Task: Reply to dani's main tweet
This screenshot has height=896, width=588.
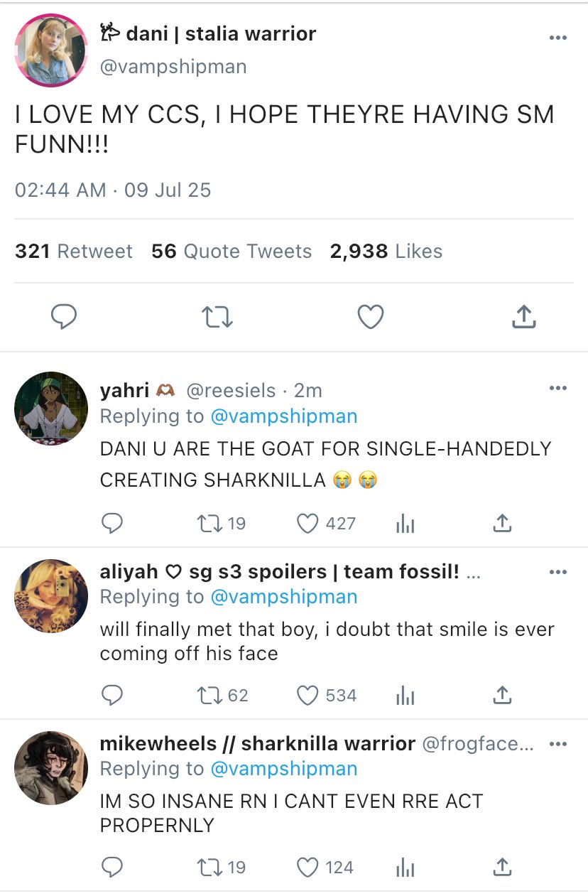Action: click(x=64, y=317)
